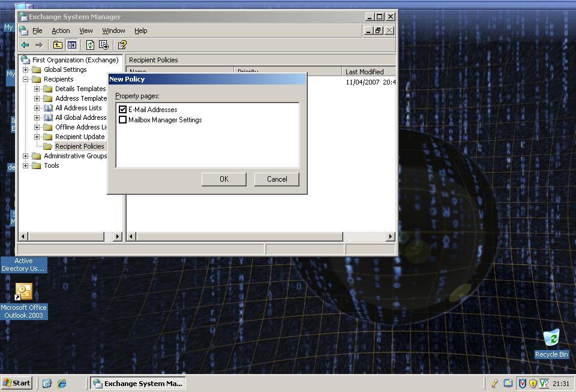Select the Recipient Update tree item label
Image resolution: width=576 pixels, height=392 pixels.
click(x=80, y=137)
